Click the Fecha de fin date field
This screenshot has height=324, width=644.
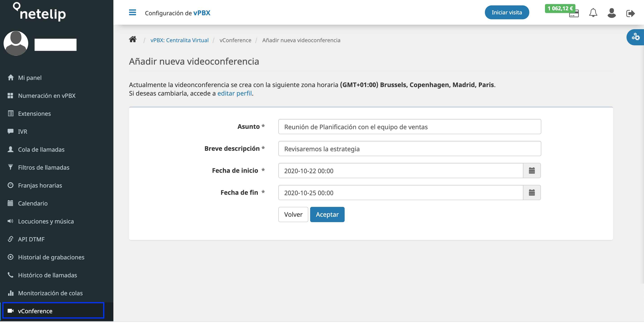(x=400, y=193)
